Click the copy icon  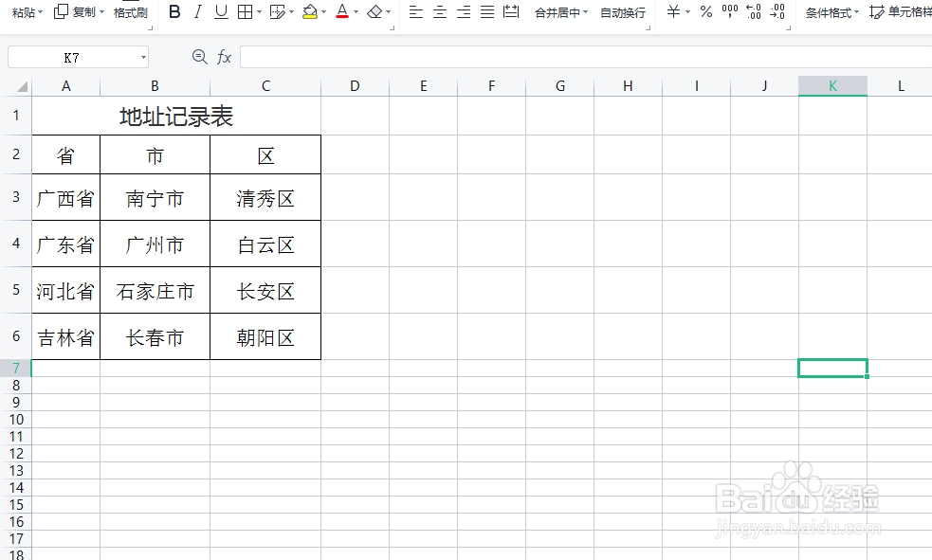tap(61, 11)
